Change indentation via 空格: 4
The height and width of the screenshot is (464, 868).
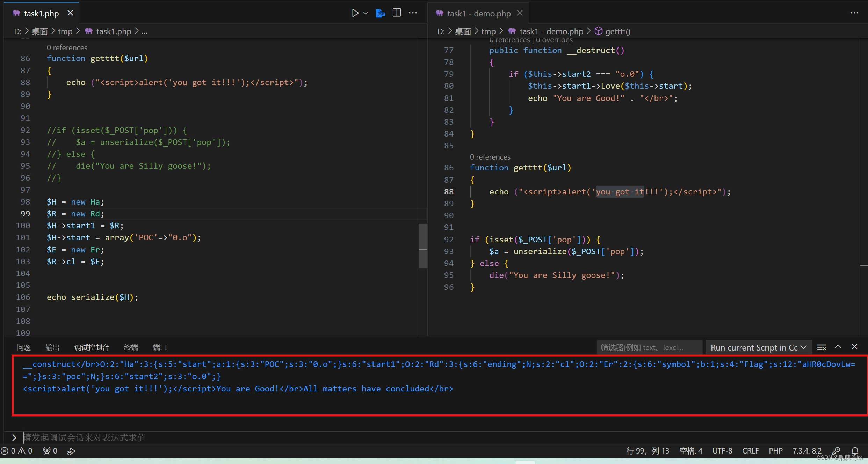pos(690,451)
